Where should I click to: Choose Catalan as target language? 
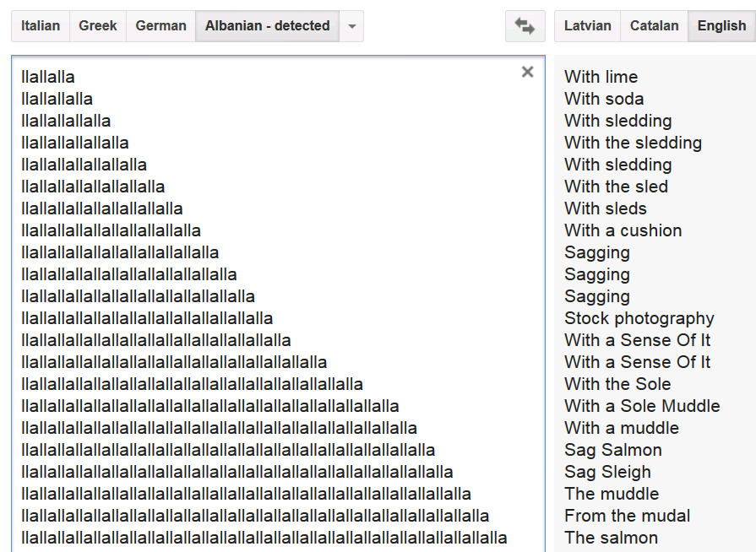pos(655,26)
